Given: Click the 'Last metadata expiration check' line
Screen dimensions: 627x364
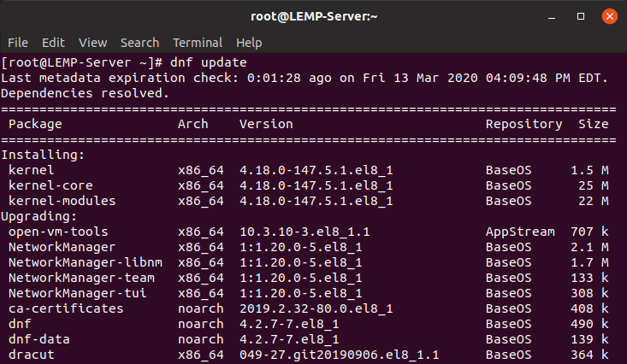Looking at the screenshot, I should click(305, 78).
